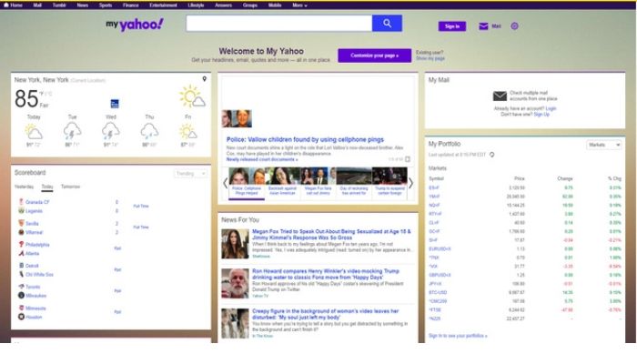This screenshot has height=364, width=637.
Task: Click the Minnesota team logo
Action: (21, 308)
